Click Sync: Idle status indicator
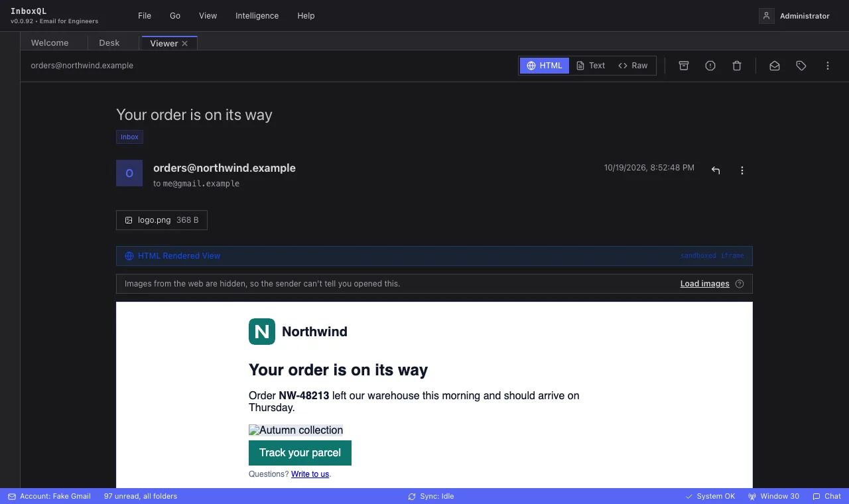849x504 pixels. (431, 496)
